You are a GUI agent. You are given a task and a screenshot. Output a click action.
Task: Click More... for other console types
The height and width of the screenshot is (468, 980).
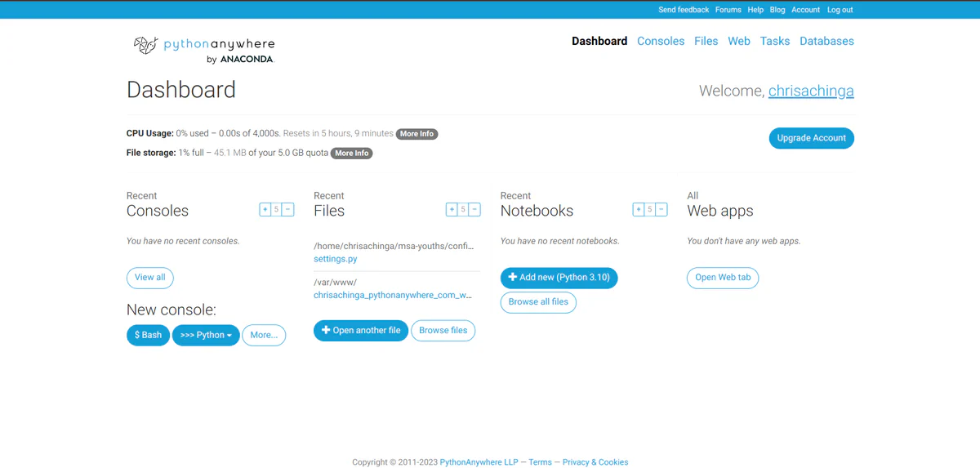pos(264,335)
